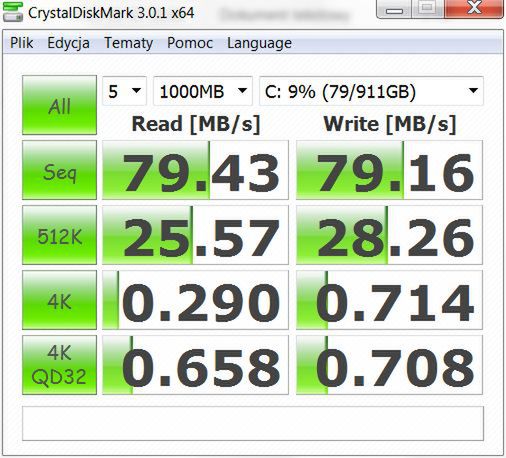Click the 4K read result 0.290

pos(195,300)
